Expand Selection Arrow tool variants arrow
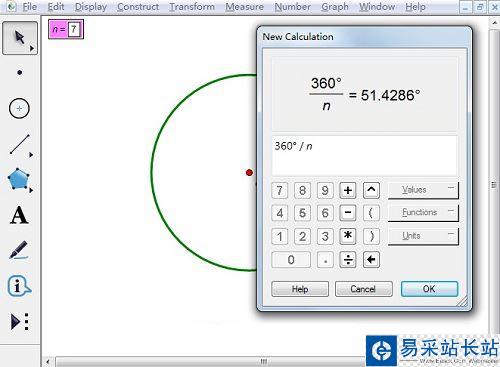Image resolution: width=500 pixels, height=367 pixels. click(x=32, y=48)
